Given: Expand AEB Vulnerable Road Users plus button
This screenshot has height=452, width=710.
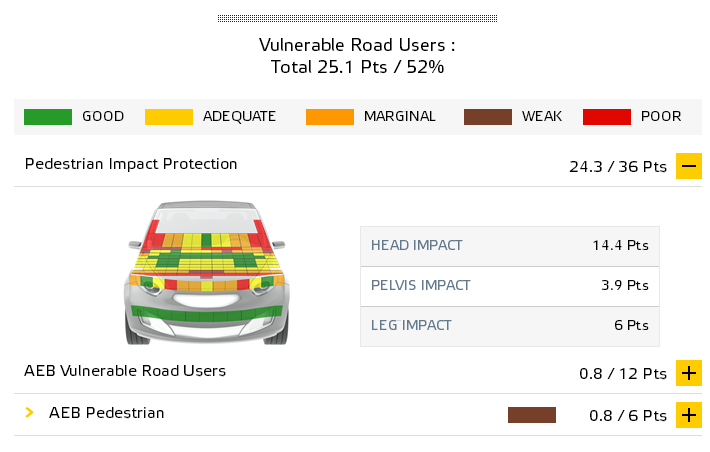Looking at the screenshot, I should 689,373.
